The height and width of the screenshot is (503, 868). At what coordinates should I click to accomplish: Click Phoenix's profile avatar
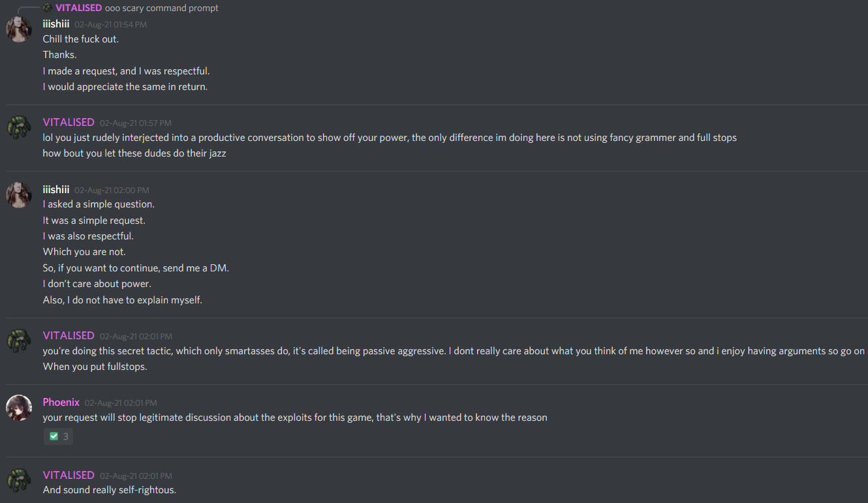click(19, 408)
